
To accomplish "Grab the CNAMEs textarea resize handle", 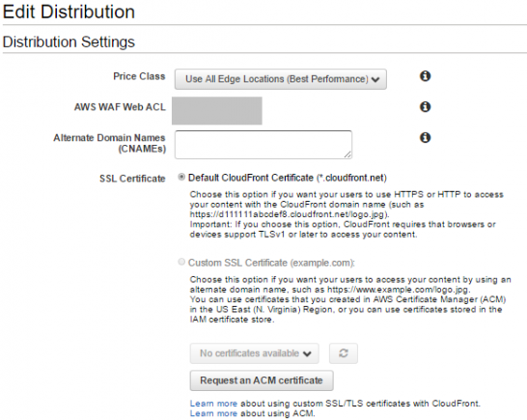I will (x=347, y=154).
